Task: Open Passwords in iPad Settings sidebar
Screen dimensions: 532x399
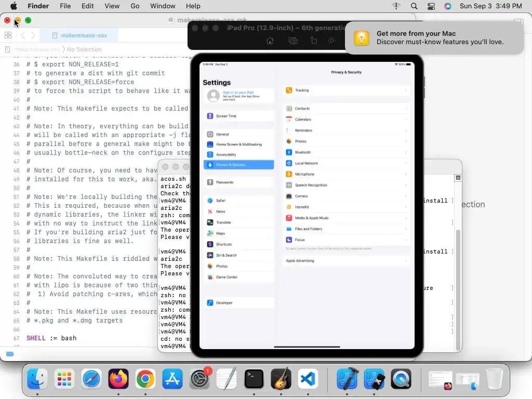Action: point(239,182)
